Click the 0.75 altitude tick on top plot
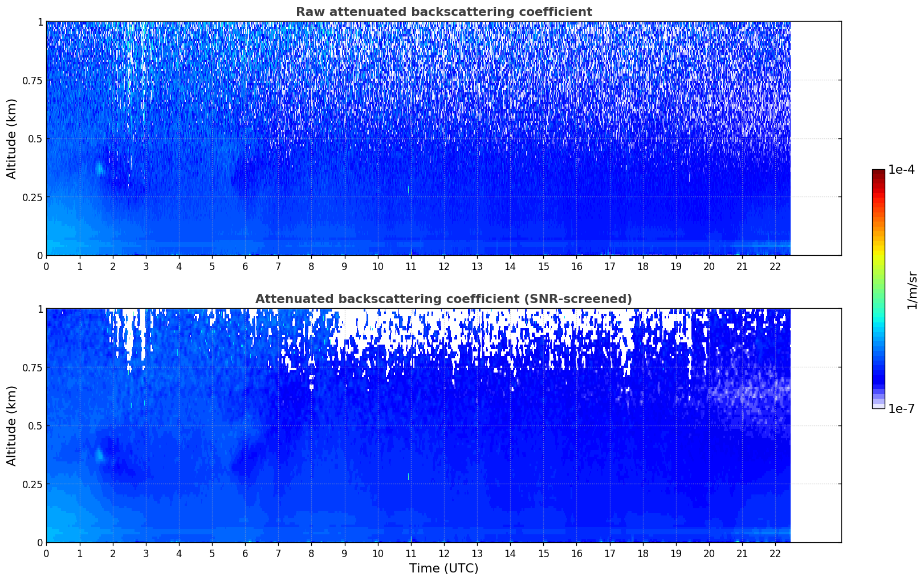The width and height of the screenshot is (924, 581). [32, 80]
